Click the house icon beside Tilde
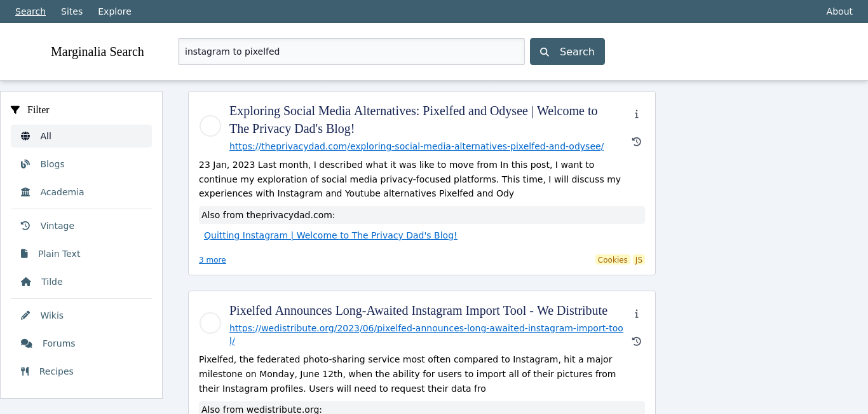Screen dimensions: 868x414 26,282
